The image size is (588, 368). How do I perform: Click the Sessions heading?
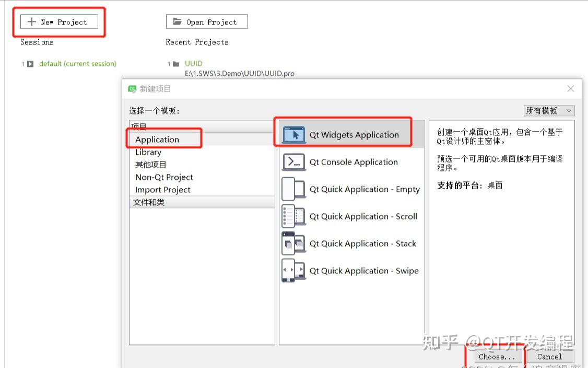pyautogui.click(x=37, y=42)
